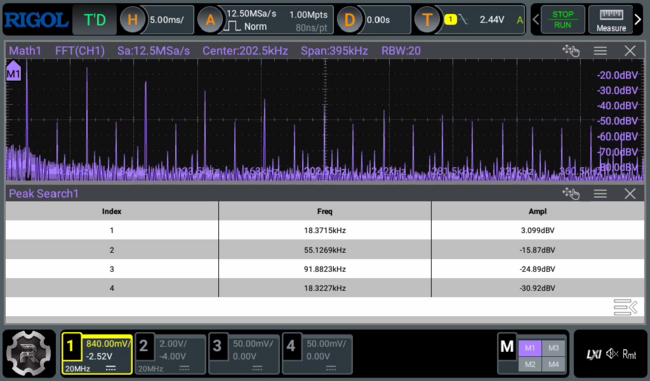Select the M1 math channel

pyautogui.click(x=529, y=347)
